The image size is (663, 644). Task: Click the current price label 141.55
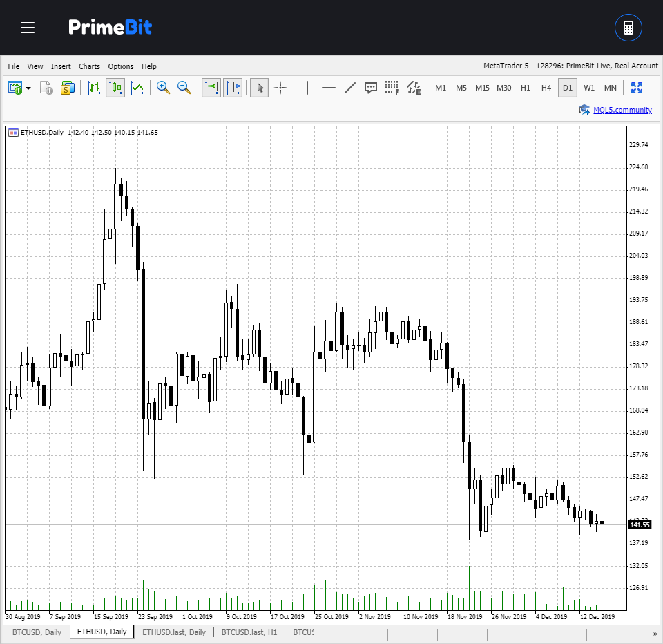pos(641,524)
